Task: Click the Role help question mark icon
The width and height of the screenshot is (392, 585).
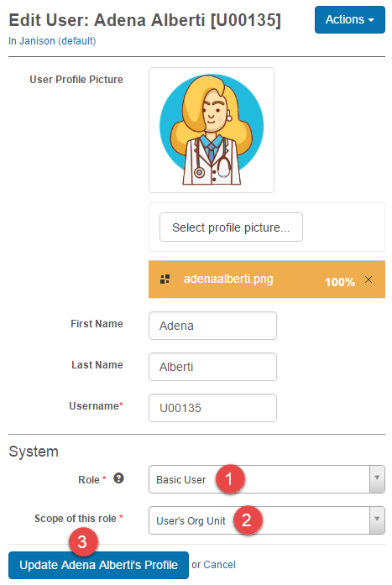Action: [x=118, y=478]
